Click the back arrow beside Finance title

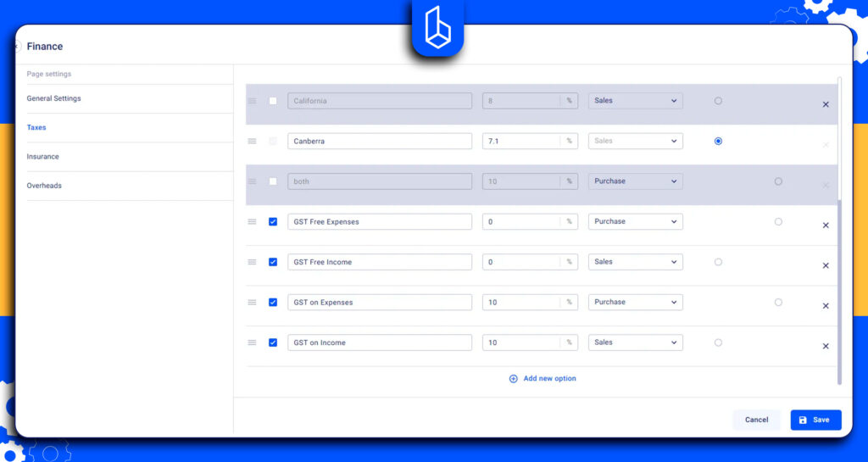tap(19, 47)
